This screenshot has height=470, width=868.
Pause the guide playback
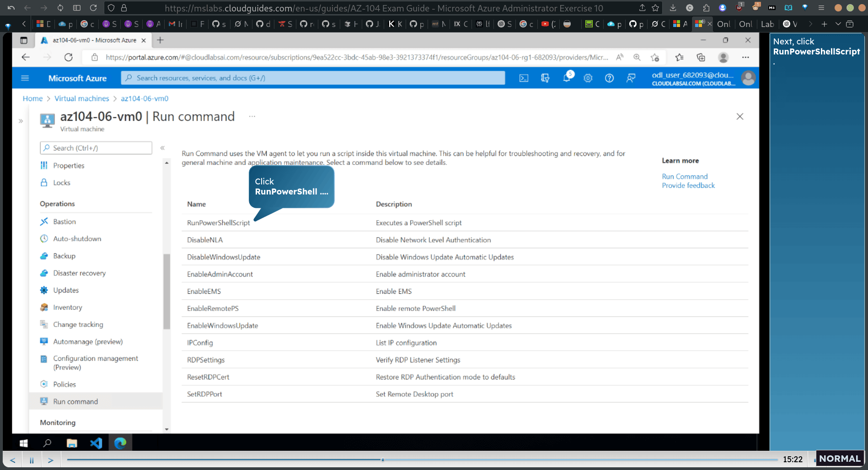(32, 460)
